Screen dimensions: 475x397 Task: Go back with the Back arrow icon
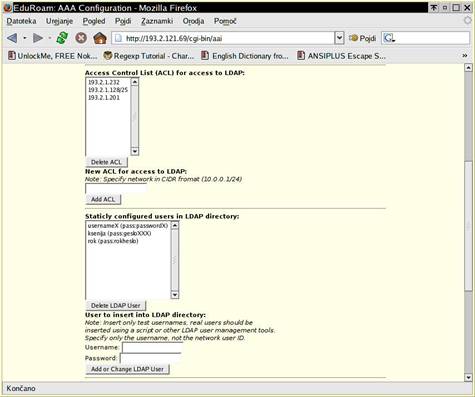[x=12, y=38]
